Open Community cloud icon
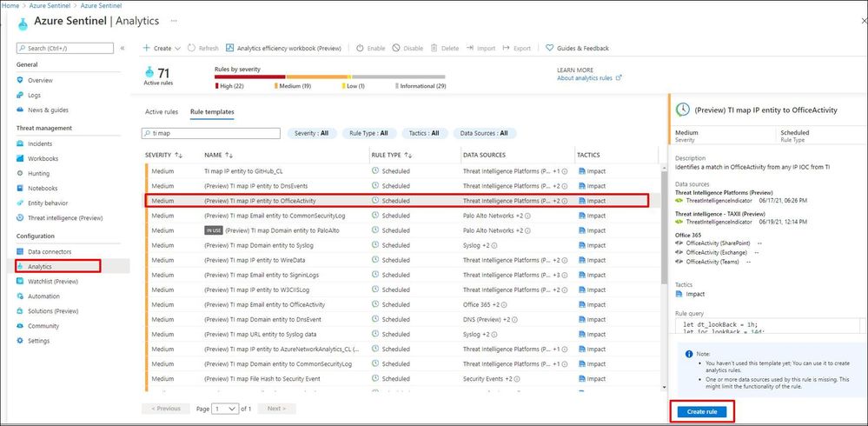 [x=20, y=326]
